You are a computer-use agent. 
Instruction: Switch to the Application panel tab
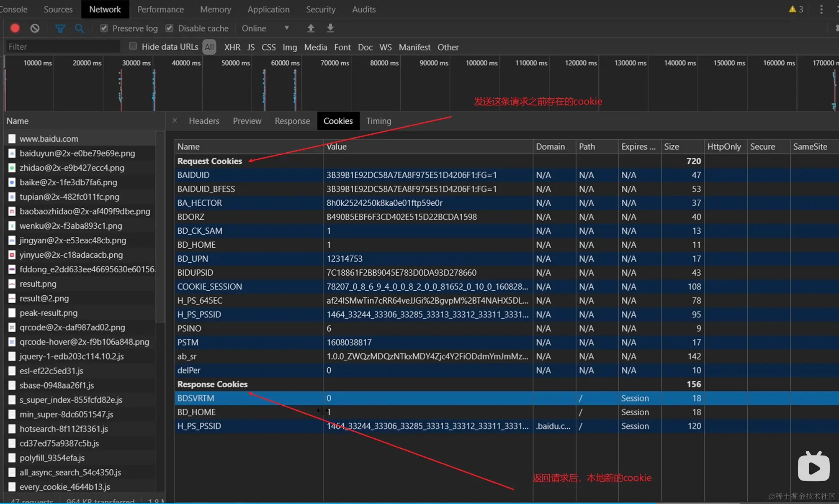coord(268,9)
